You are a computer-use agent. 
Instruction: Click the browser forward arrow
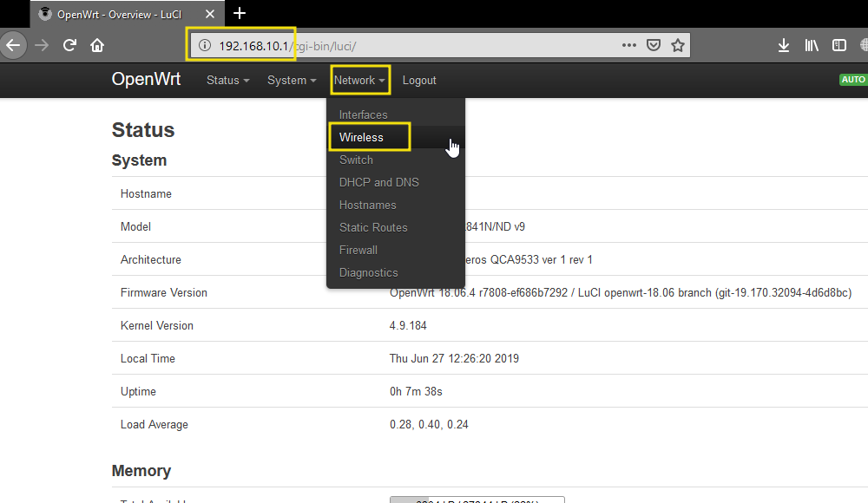point(42,45)
